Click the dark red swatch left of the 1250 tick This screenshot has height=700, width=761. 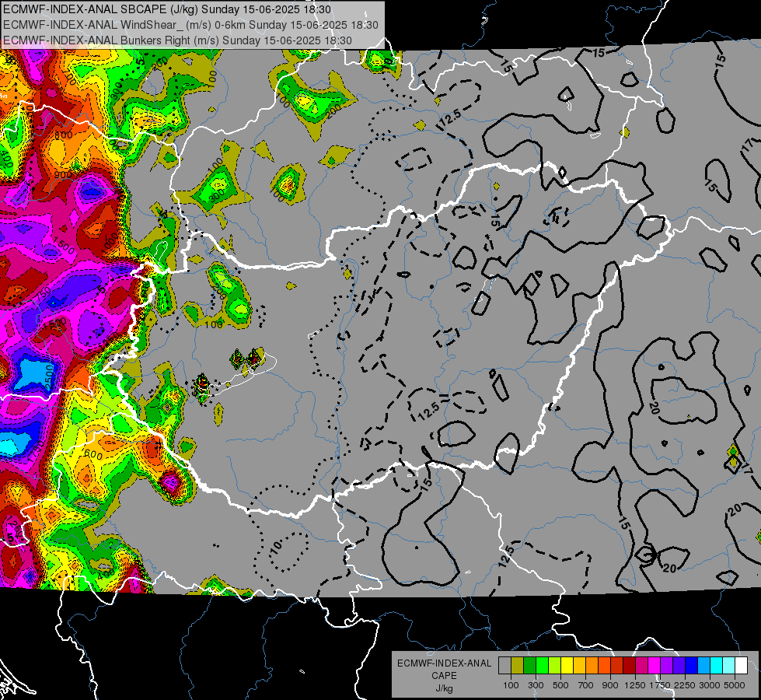630,666
